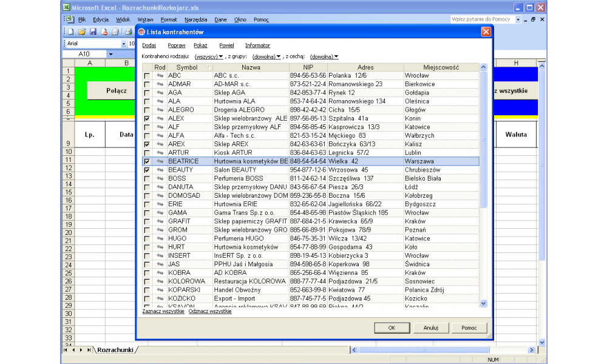This screenshot has width=607, height=364.
Task: Click the Popraw link in the dialog
Action: (x=177, y=45)
